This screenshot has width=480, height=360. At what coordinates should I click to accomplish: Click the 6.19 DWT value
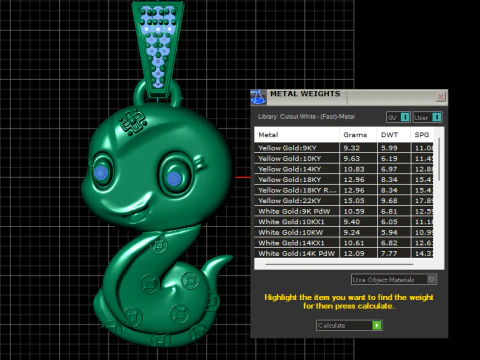click(x=389, y=158)
